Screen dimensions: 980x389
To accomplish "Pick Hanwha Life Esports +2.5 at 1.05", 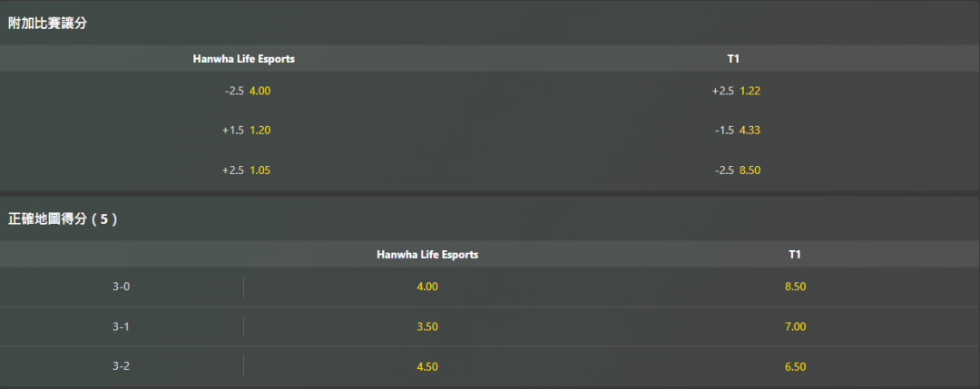I will pos(247,170).
